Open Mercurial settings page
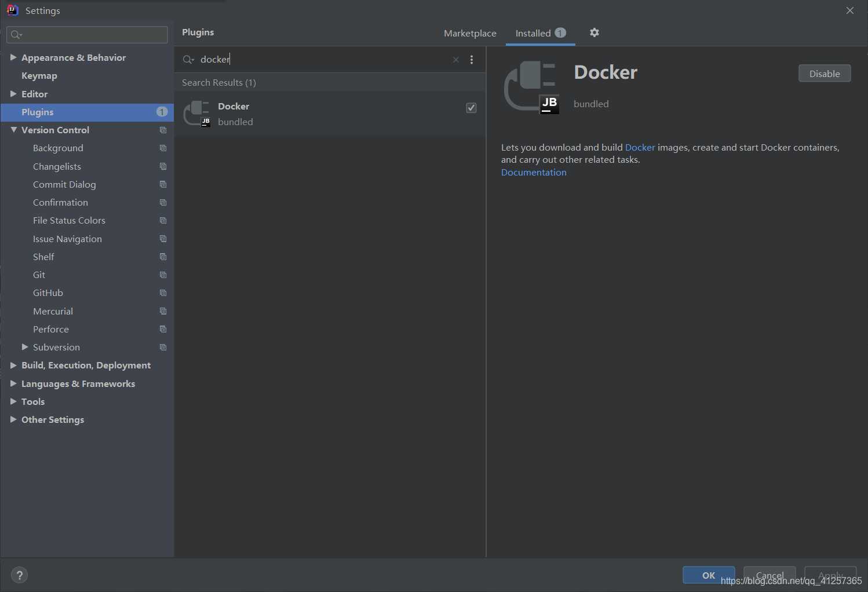The height and width of the screenshot is (592, 868). (x=53, y=312)
